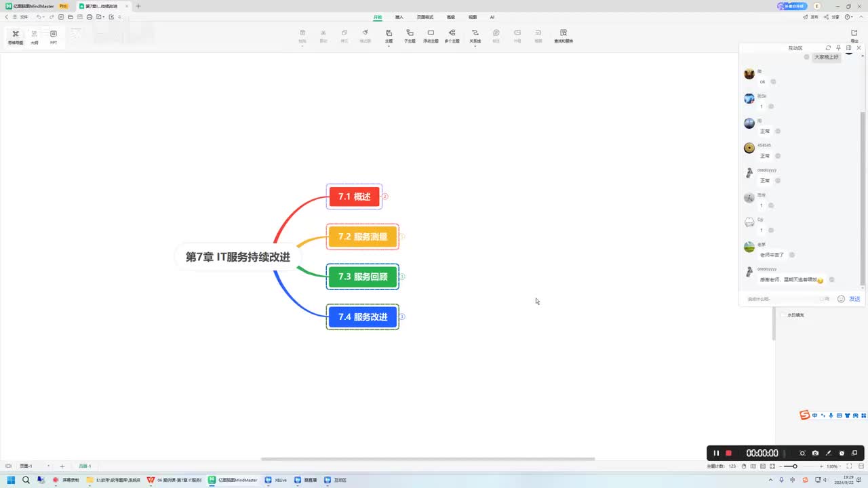Click the pen annotation icon on recorder
The height and width of the screenshot is (488, 868).
click(828, 453)
